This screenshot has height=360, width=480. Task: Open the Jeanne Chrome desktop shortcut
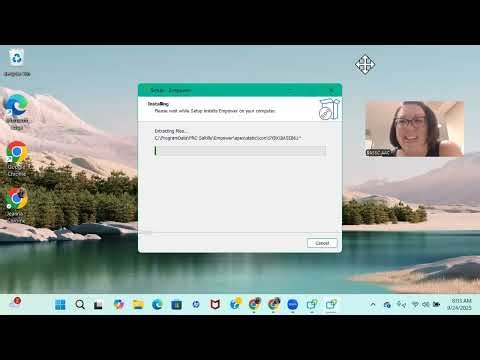[x=16, y=205]
